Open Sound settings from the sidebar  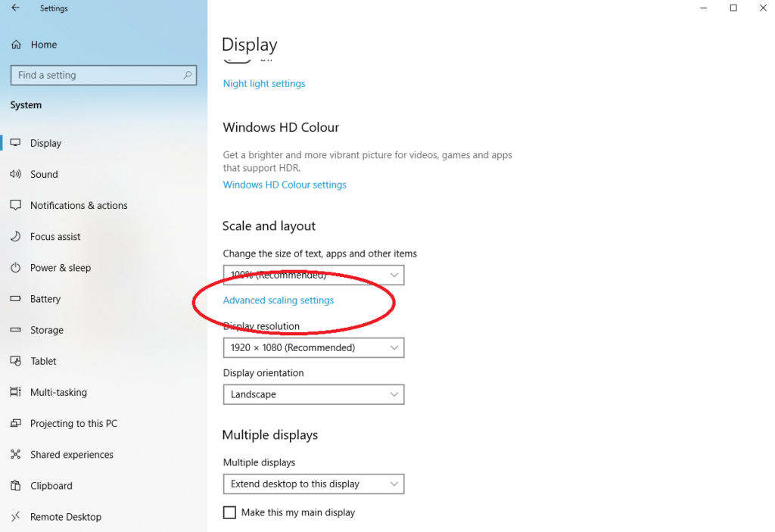click(44, 174)
